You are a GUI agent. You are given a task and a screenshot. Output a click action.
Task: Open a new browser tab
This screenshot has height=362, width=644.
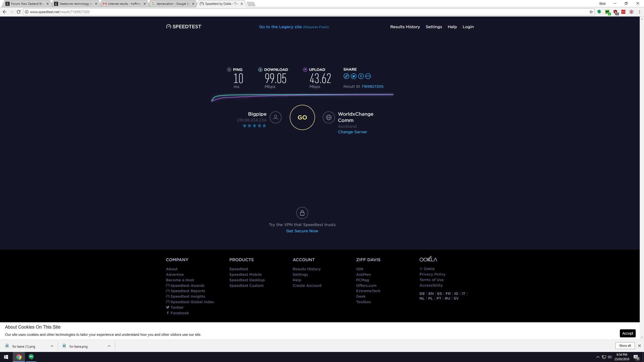point(251,4)
